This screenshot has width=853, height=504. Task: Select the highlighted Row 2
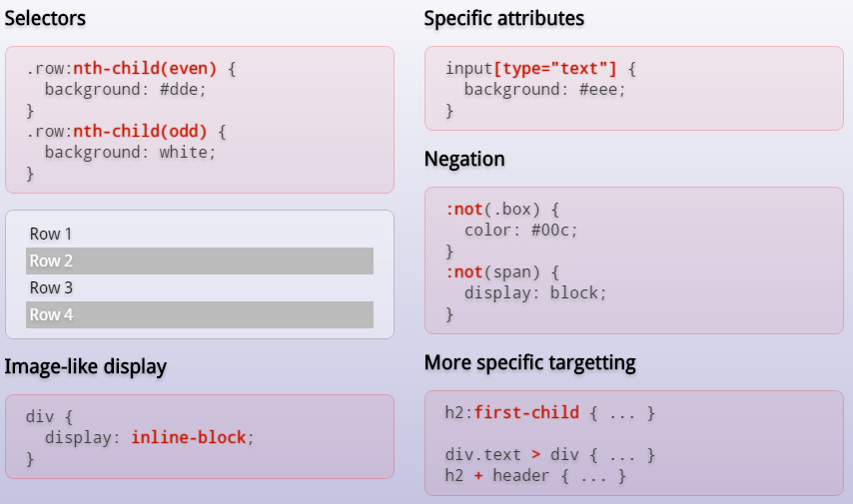200,261
